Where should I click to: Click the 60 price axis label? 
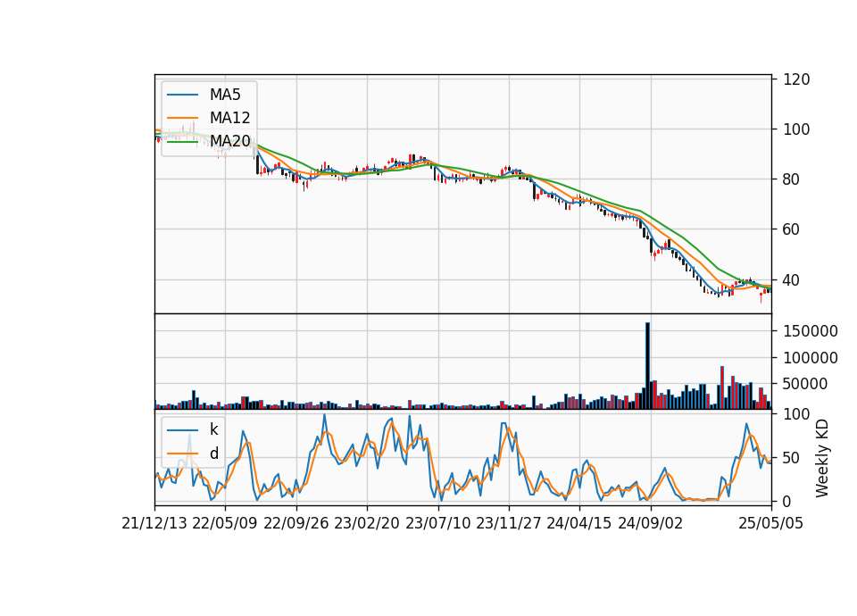click(792, 229)
